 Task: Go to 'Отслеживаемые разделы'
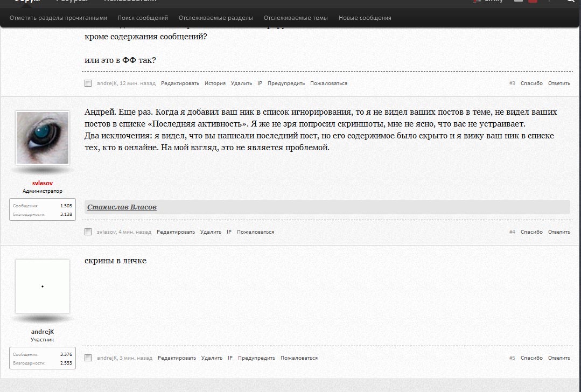pos(215,18)
